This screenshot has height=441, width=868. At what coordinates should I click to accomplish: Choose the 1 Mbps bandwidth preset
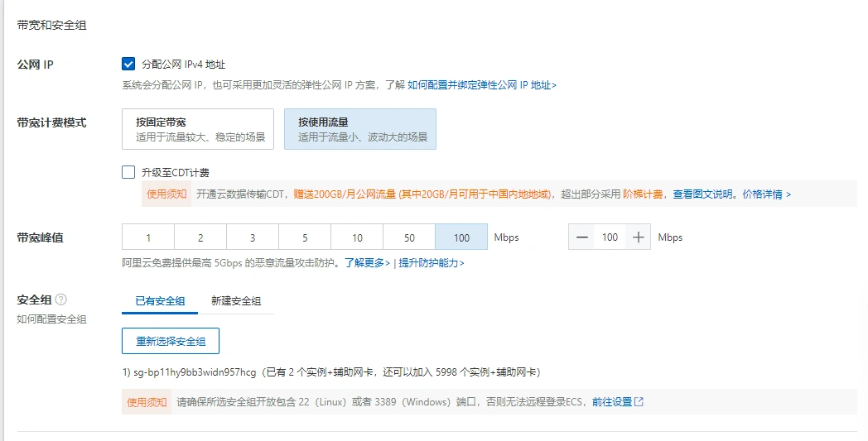(148, 237)
